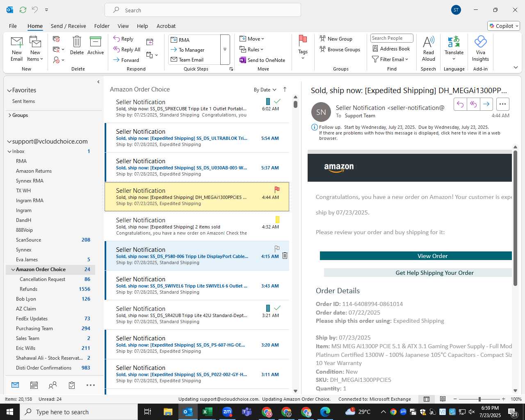Open the Help tab

142,26
